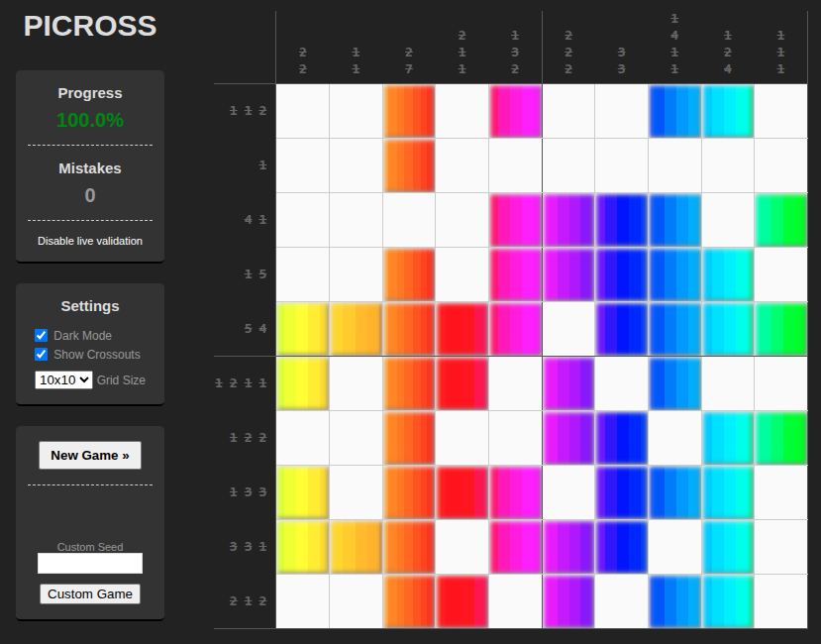Select the green cell in row clued '1 2 2'
Viewport: 821px width, 644px height.
[x=780, y=438]
